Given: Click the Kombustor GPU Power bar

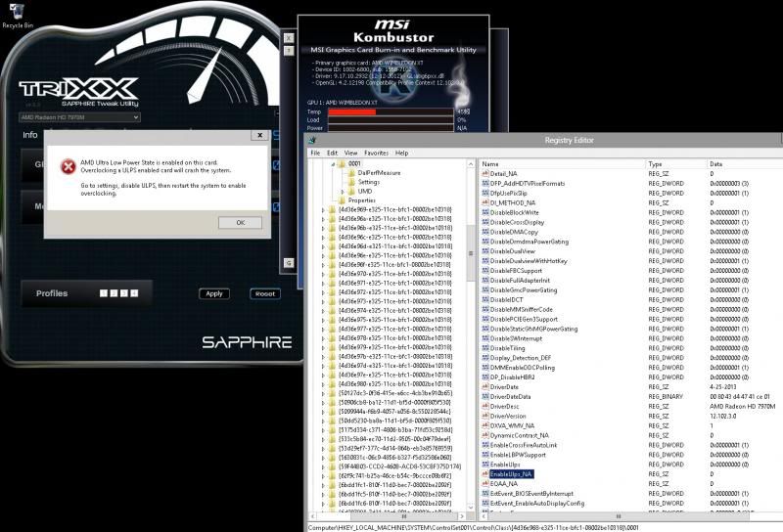Looking at the screenshot, I should (391, 128).
